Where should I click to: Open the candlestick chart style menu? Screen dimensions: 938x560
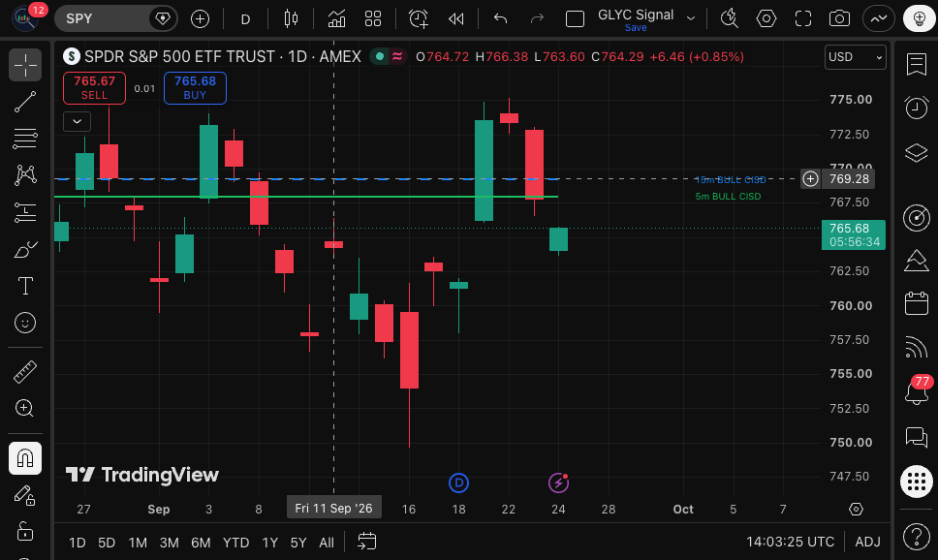pos(291,19)
